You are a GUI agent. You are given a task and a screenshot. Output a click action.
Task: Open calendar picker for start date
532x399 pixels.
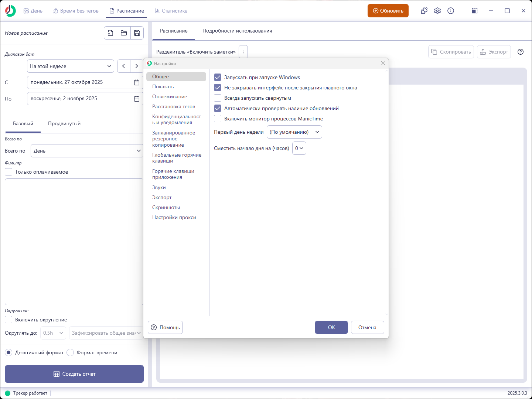click(137, 82)
